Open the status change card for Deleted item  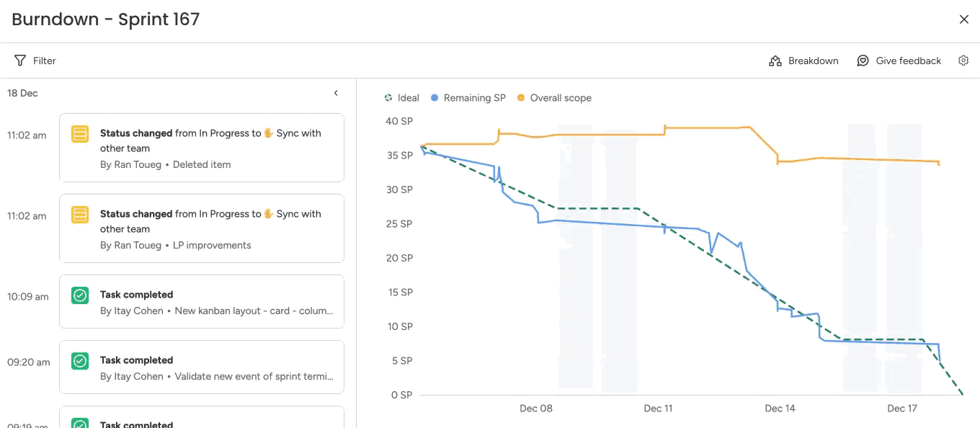click(202, 148)
